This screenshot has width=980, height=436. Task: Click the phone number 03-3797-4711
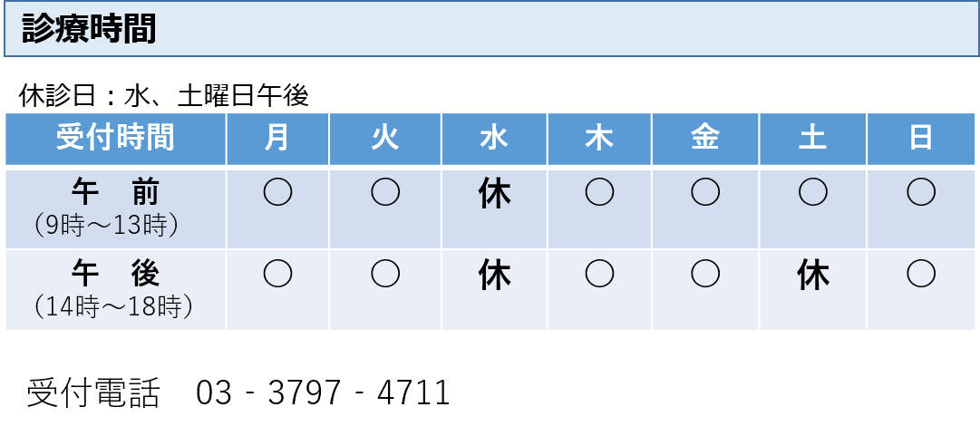click(323, 392)
